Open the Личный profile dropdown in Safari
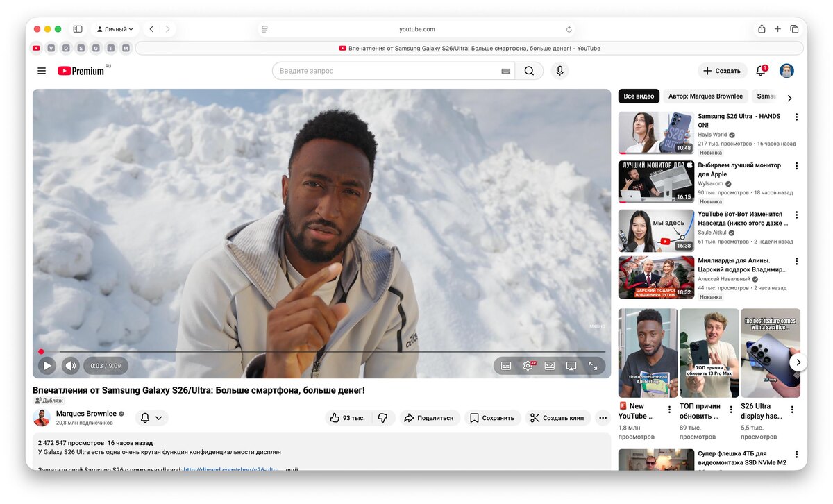The height and width of the screenshot is (504, 833). click(x=115, y=29)
